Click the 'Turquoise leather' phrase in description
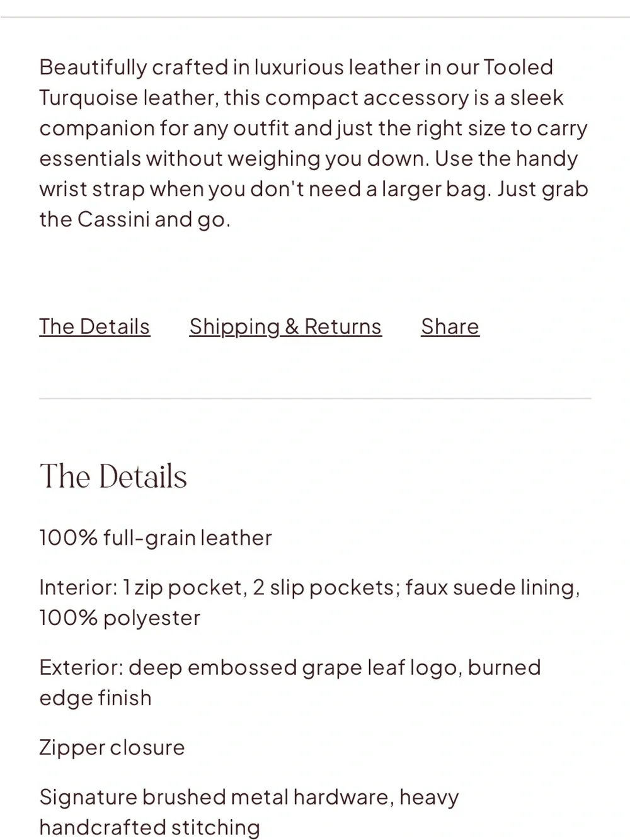630x840 pixels. coord(129,98)
